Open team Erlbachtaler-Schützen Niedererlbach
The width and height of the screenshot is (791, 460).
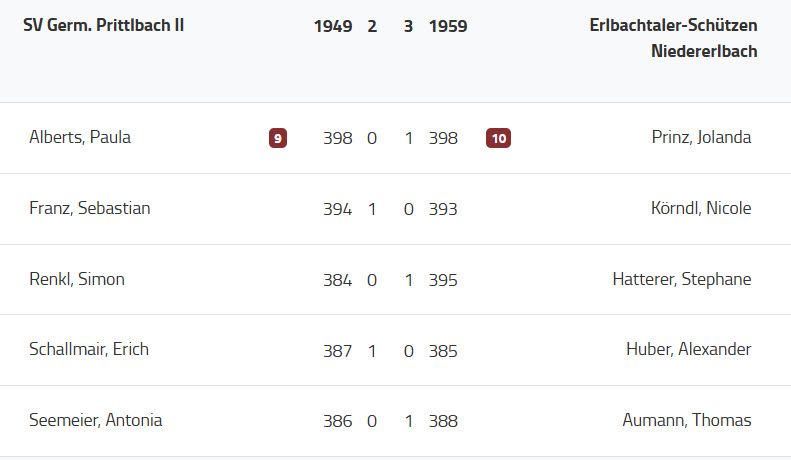click(x=673, y=38)
